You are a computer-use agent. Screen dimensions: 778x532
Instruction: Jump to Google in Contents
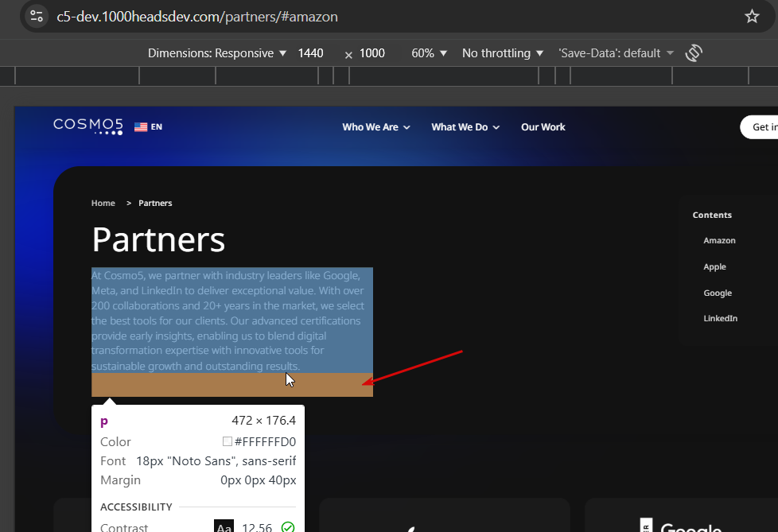[x=718, y=293]
